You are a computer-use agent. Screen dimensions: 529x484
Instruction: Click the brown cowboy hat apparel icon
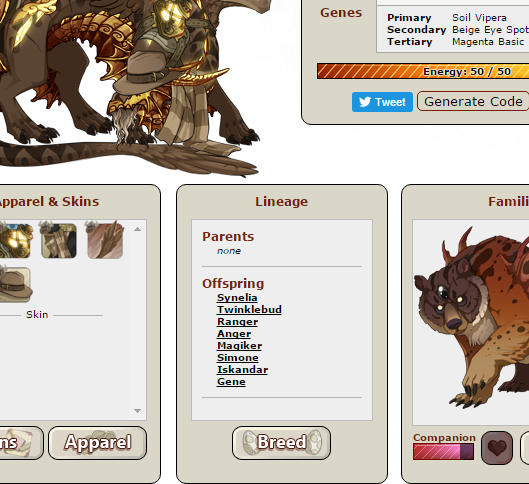16,285
